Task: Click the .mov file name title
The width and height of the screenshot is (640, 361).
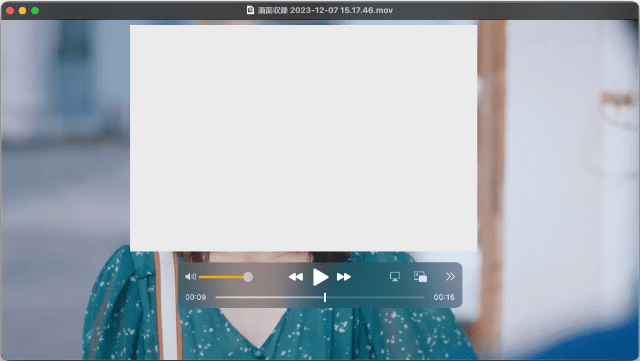Action: [325, 10]
